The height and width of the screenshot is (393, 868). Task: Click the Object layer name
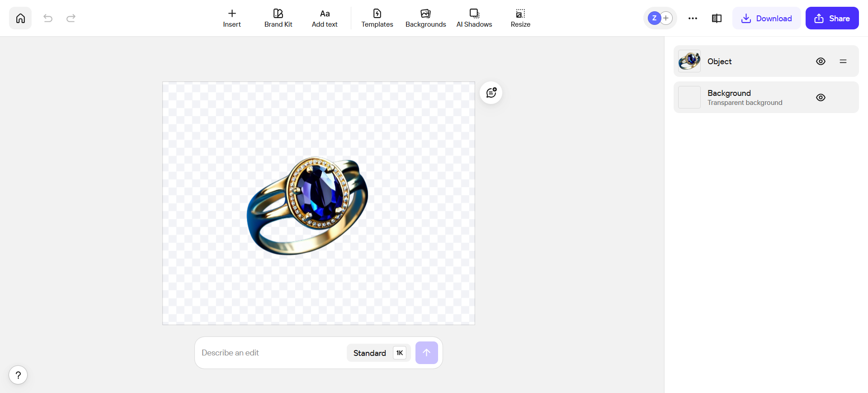tap(719, 61)
